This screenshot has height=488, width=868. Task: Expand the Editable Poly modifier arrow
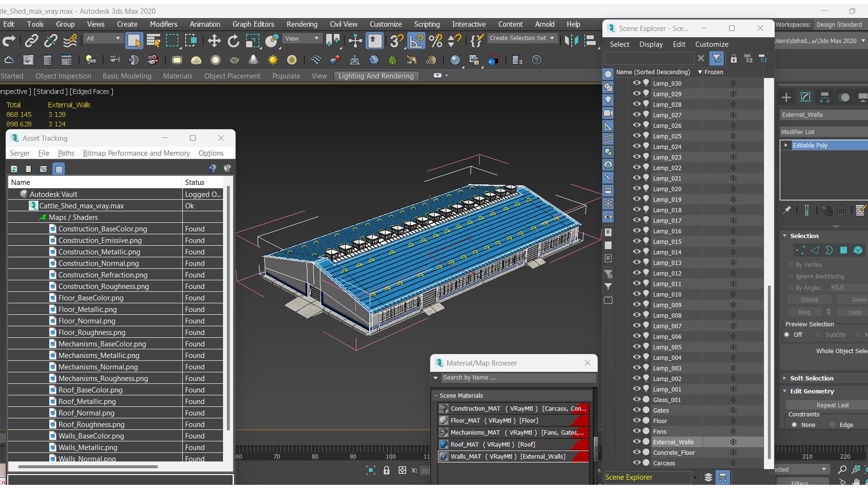click(786, 145)
